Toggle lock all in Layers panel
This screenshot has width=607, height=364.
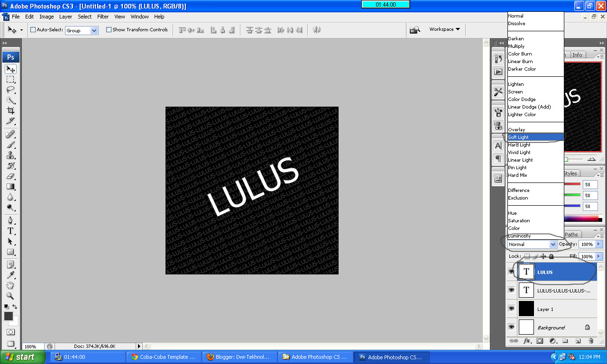pos(551,256)
